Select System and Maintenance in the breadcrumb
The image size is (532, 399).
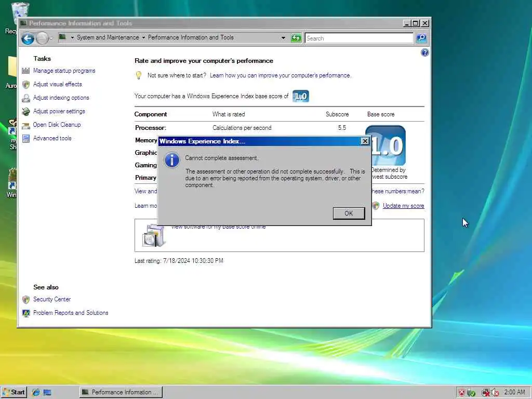[108, 37]
